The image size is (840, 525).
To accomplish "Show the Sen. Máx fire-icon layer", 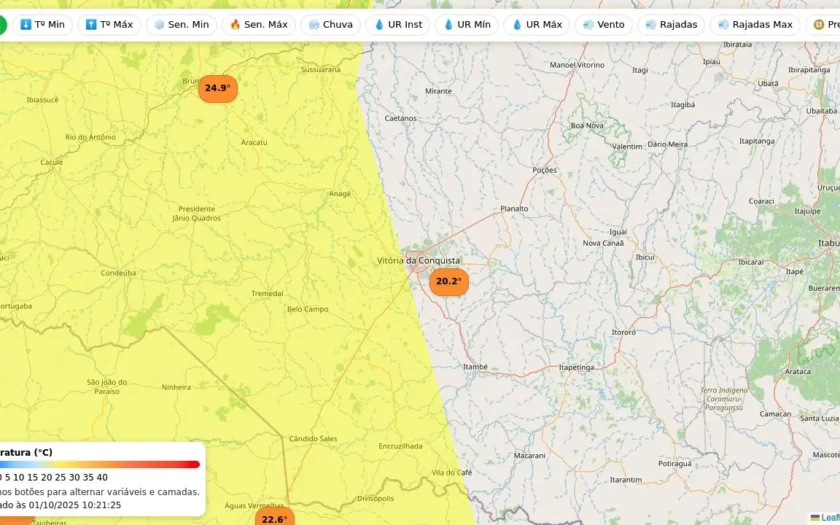I will tap(258, 25).
